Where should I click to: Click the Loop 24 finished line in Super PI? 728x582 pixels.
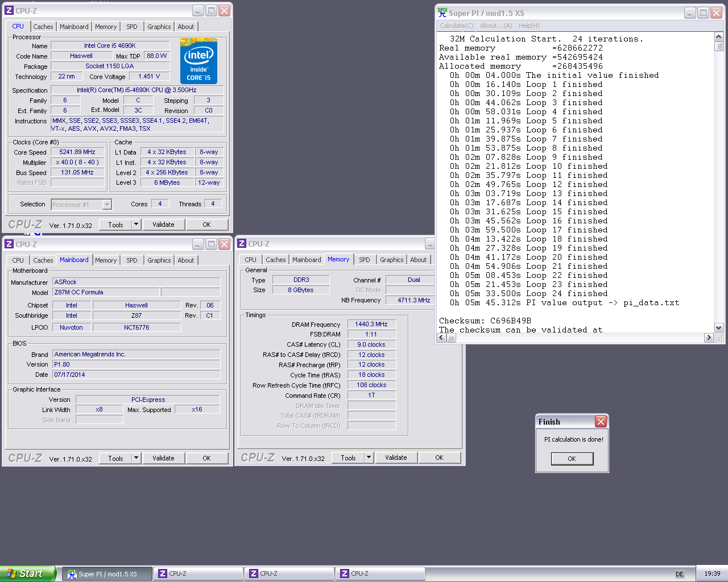(528, 293)
